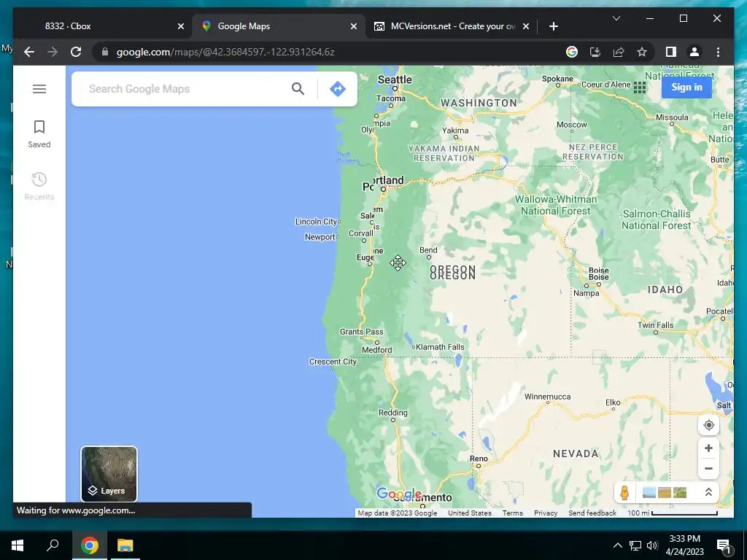Install the app via the download icon
This screenshot has height=560, width=747.
(x=595, y=52)
